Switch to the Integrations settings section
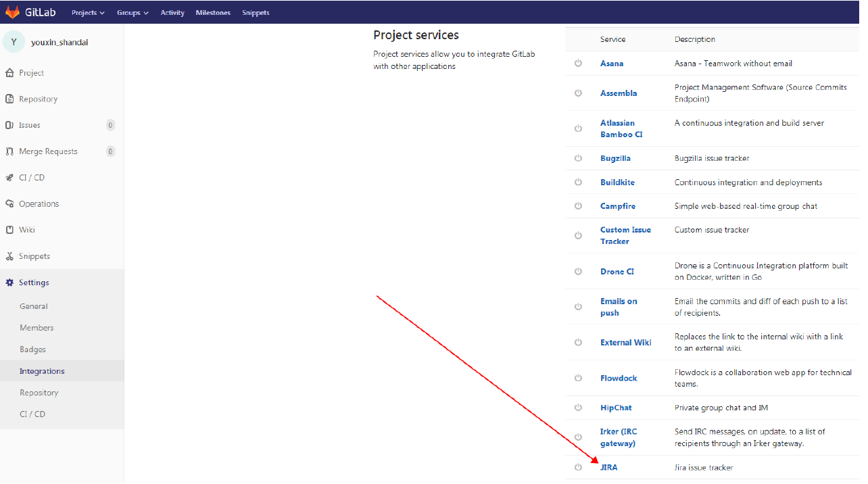 point(43,370)
